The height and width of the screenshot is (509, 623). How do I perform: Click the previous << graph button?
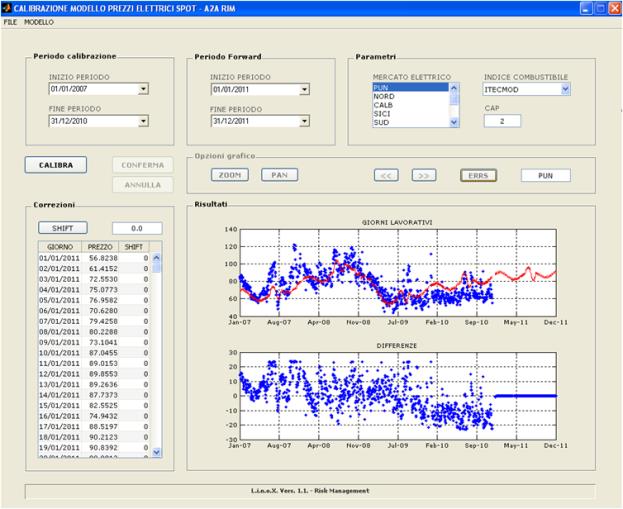386,175
